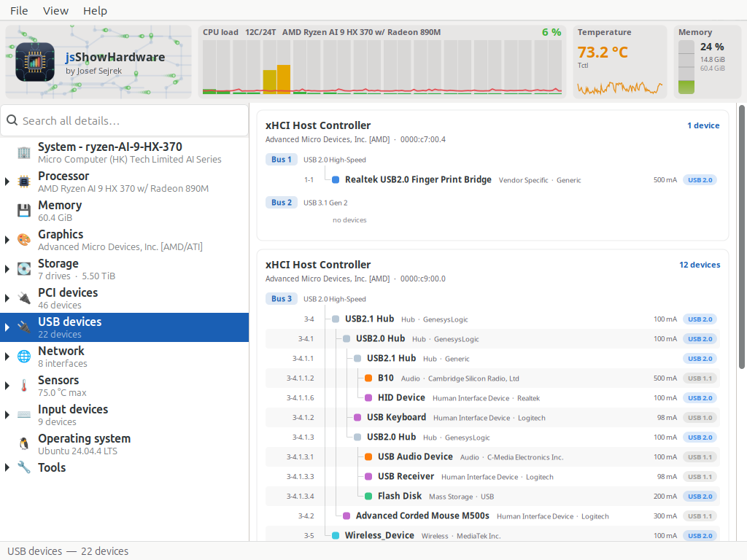Click the Temperature 73.2 °C panel
The height and width of the screenshot is (560, 747).
pyautogui.click(x=620, y=62)
